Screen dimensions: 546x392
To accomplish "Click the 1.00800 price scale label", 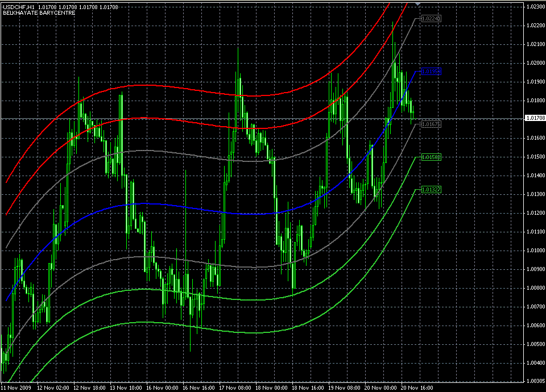I will [536, 288].
